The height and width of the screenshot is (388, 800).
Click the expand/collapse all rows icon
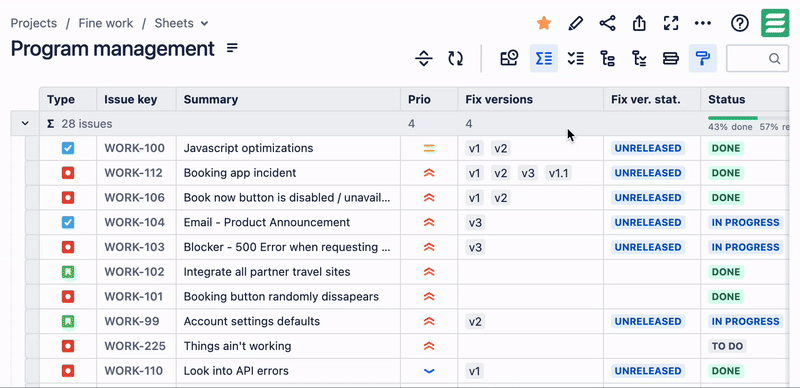[423, 58]
